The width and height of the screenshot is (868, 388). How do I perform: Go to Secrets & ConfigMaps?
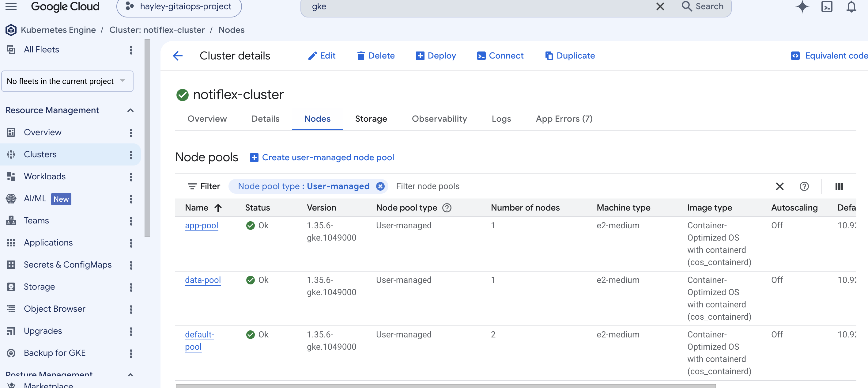(68, 264)
